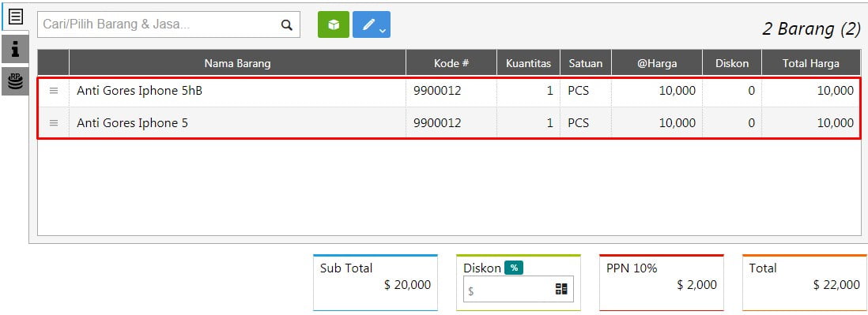This screenshot has height=315, width=868.
Task: Click Total Harga 10,000 in Iphone 5hB row
Action: [836, 91]
